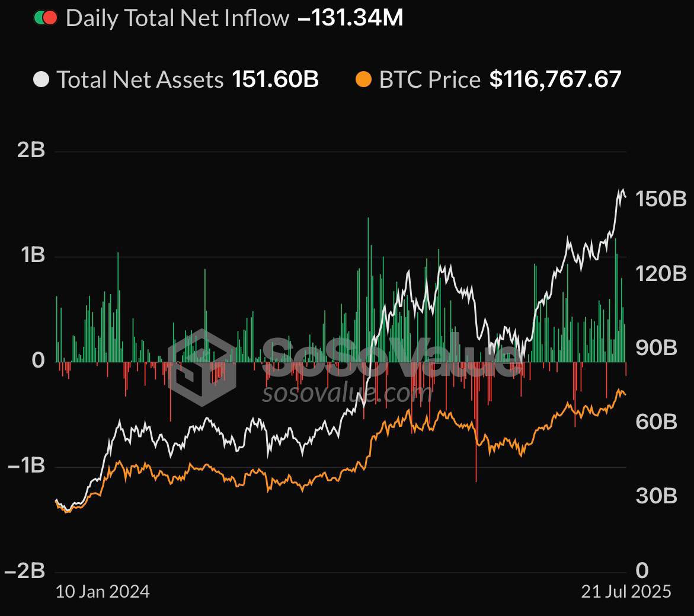
Task: Click the 2B left axis label
Action: (31, 150)
